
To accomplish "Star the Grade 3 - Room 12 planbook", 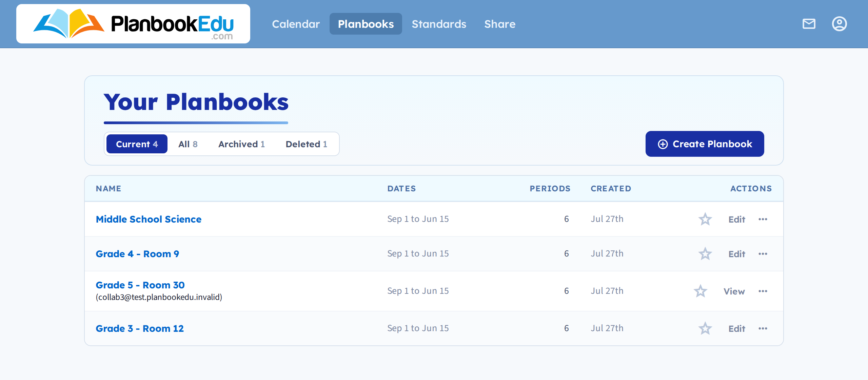I will [705, 328].
